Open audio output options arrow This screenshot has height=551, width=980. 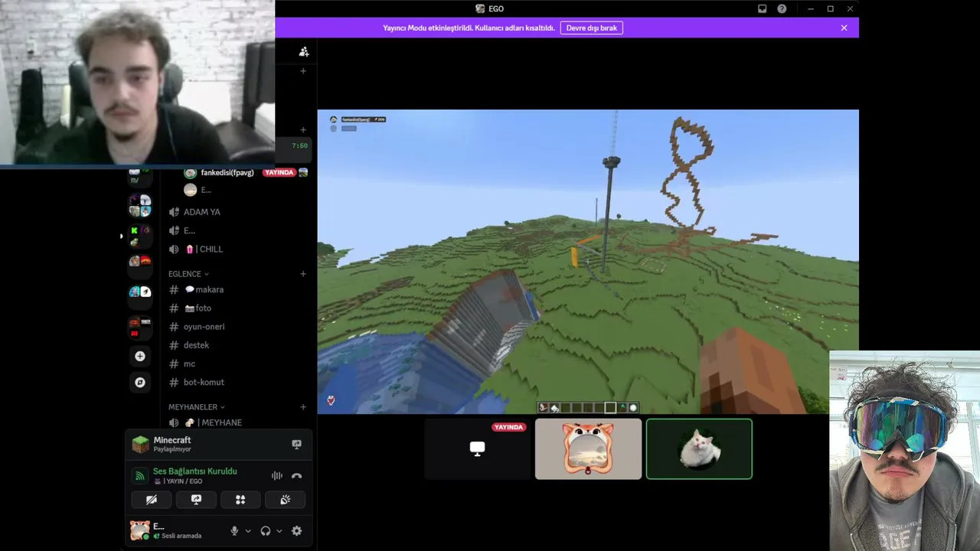[x=279, y=531]
